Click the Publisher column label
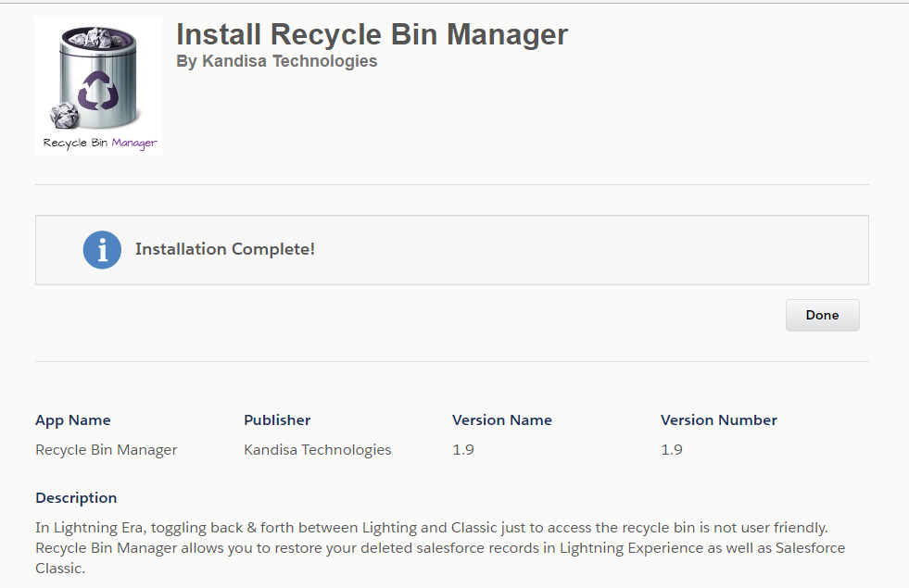The height and width of the screenshot is (588, 909). pyautogui.click(x=277, y=420)
